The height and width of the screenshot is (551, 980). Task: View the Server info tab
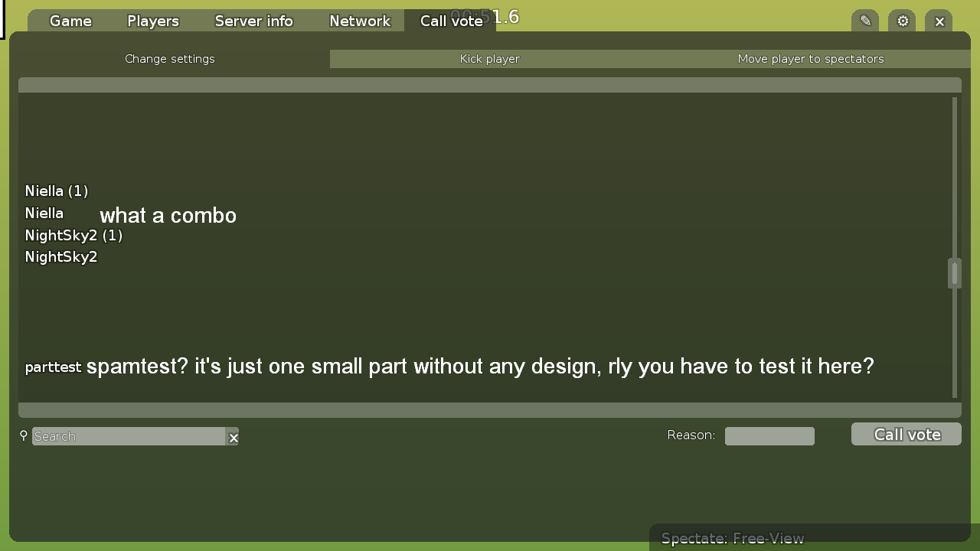(x=253, y=21)
